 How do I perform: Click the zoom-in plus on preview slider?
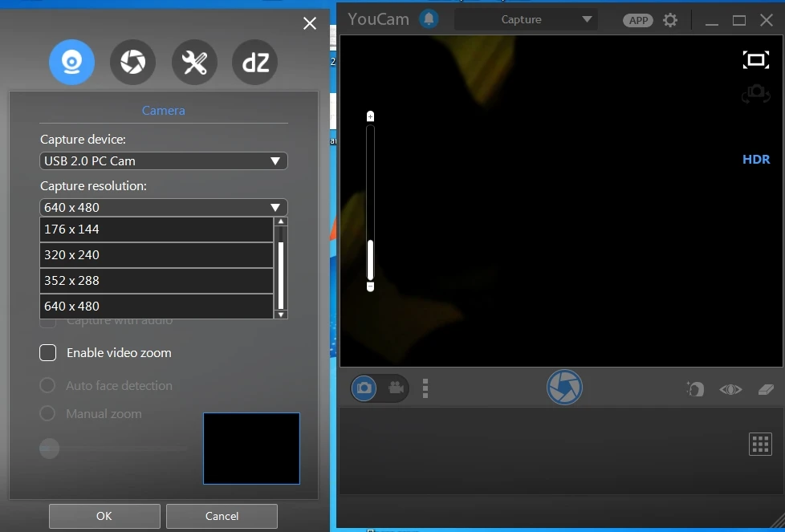371,116
